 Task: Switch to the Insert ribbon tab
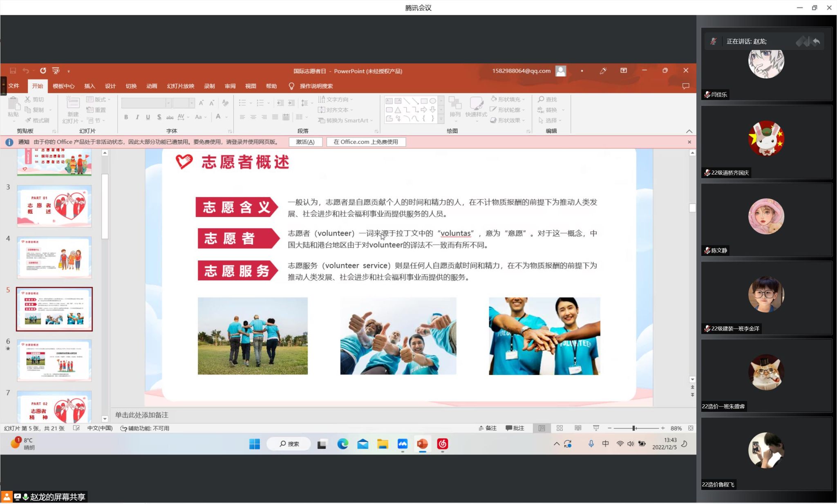90,86
